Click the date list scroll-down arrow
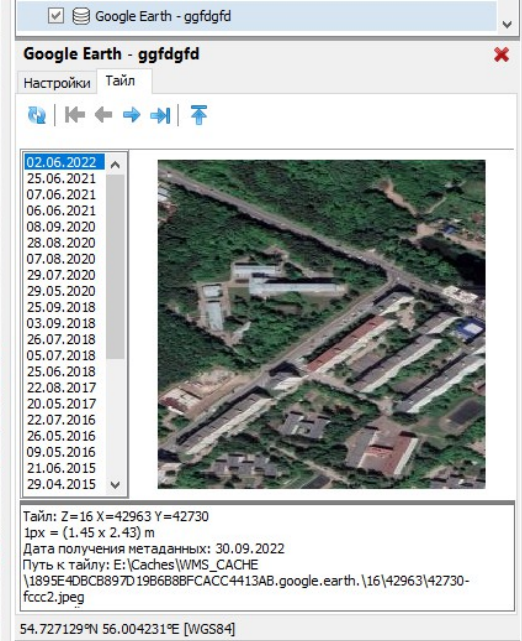Viewport: 522px width, 641px height. coord(115,485)
